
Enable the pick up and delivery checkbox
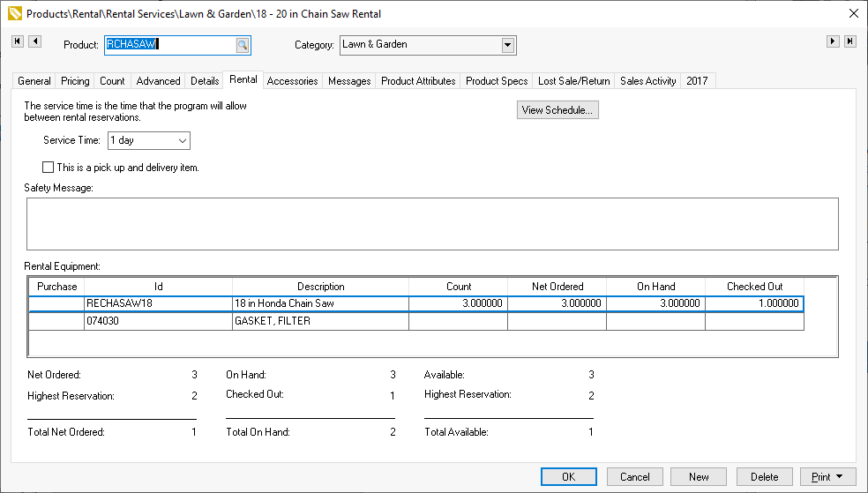pyautogui.click(x=49, y=167)
